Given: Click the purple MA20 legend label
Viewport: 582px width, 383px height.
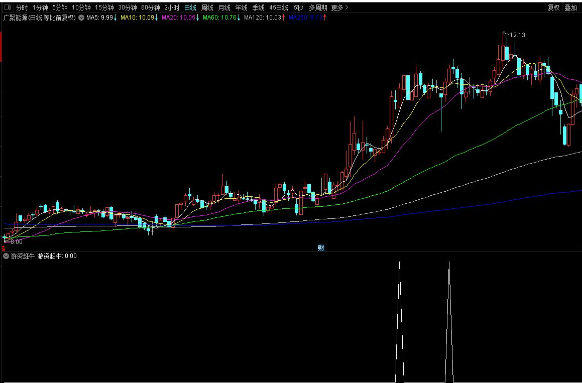Looking at the screenshot, I should 179,17.
